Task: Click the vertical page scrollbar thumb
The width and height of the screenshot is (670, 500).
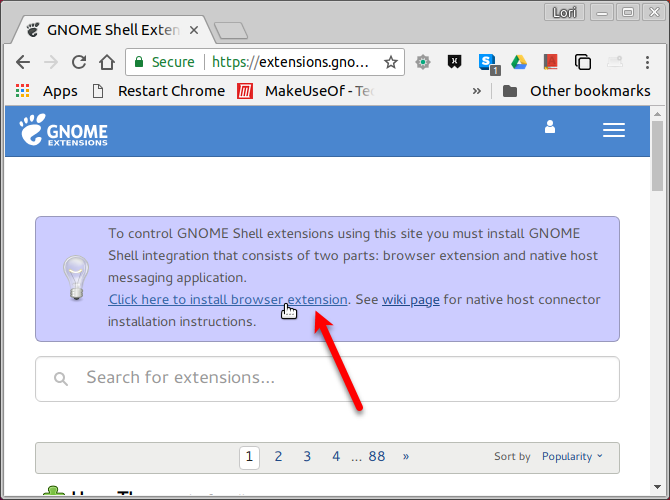Action: tap(657, 156)
